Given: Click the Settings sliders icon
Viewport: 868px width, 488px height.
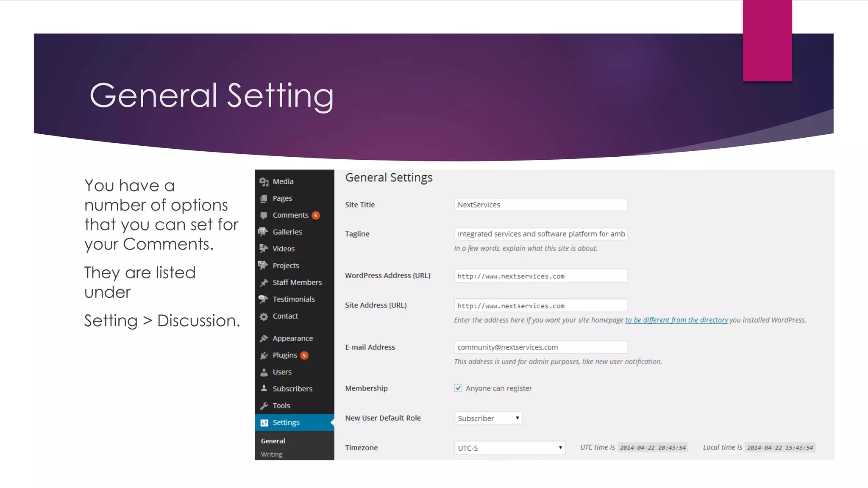Looking at the screenshot, I should 264,423.
